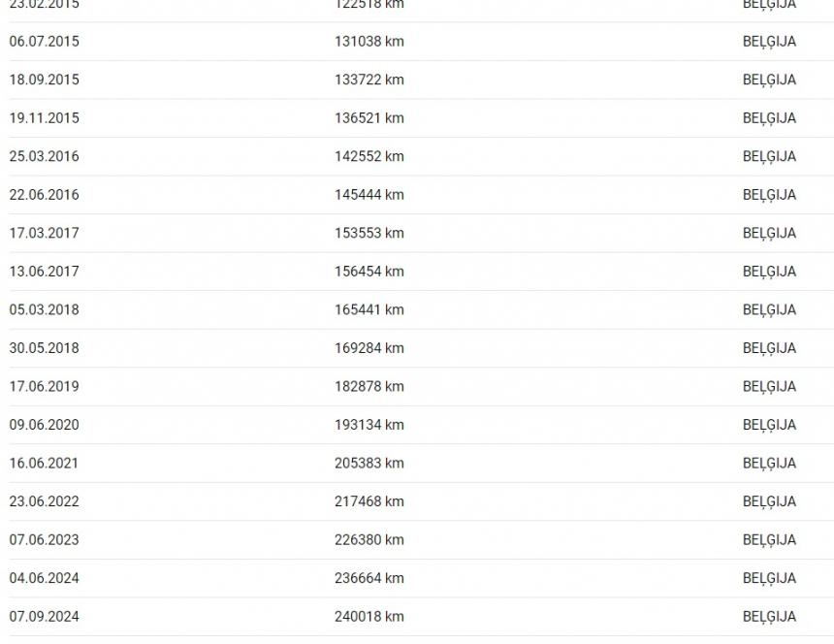Click BEĻĢIJA country in 13.06.2017 row
This screenshot has width=834, height=644.
(769, 272)
